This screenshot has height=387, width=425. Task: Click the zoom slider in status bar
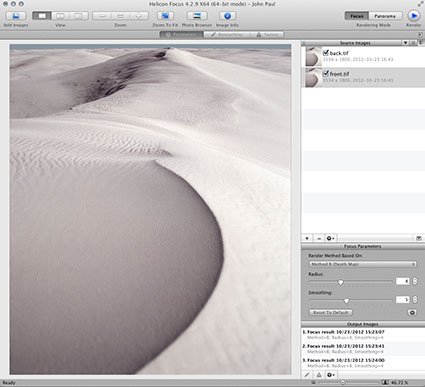pos(348,382)
